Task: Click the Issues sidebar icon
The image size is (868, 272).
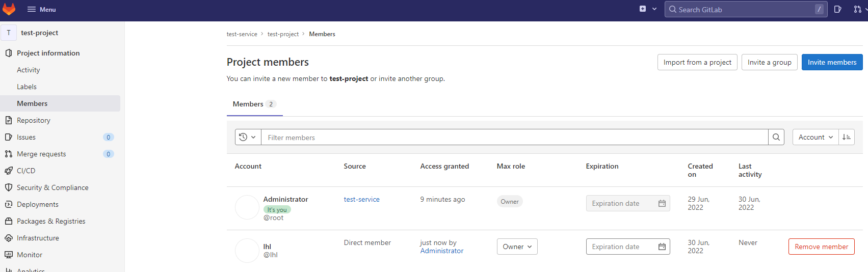Action: tap(9, 137)
